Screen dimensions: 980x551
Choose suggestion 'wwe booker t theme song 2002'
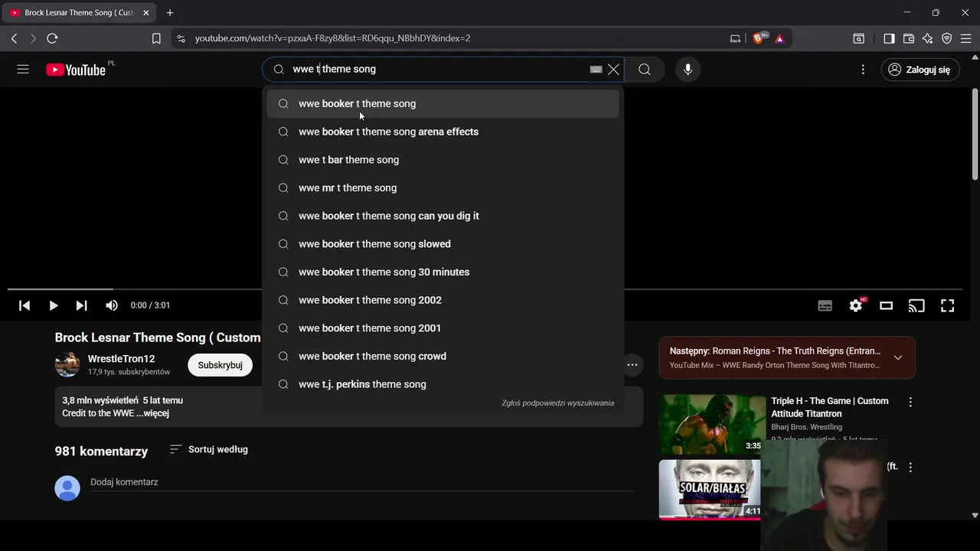[443, 300]
